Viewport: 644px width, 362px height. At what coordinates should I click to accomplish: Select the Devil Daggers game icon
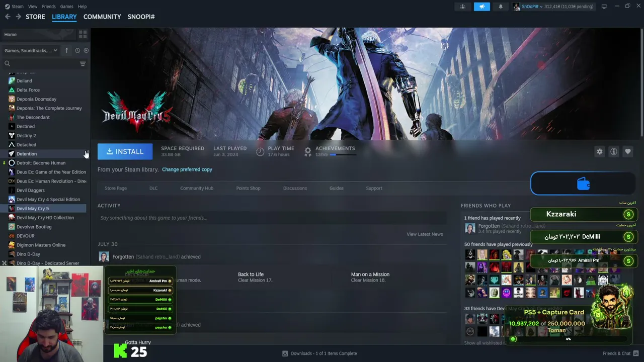(x=12, y=190)
